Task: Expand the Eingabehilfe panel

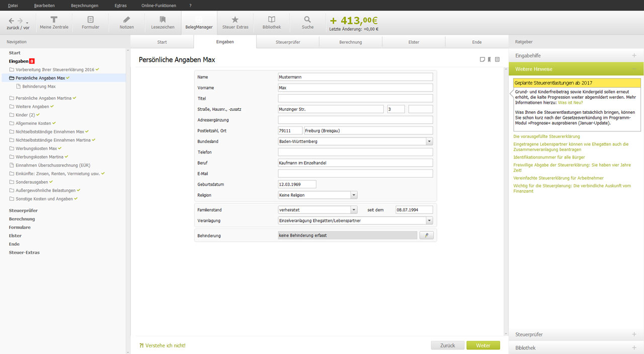Action: [x=634, y=55]
